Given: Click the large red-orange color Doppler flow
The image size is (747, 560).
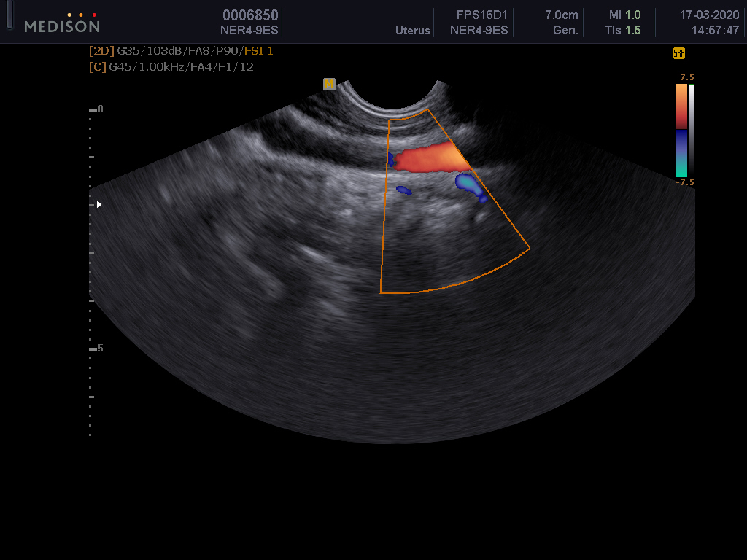Looking at the screenshot, I should (428, 158).
